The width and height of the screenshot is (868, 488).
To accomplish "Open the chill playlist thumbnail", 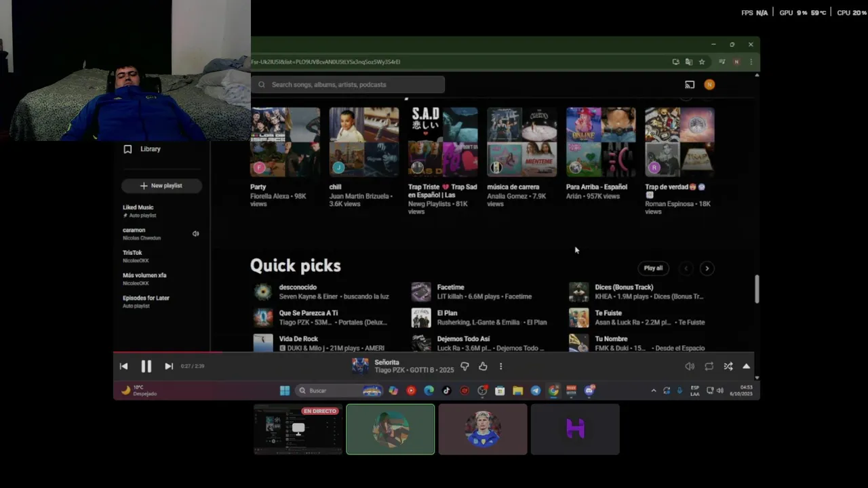I will click(364, 142).
